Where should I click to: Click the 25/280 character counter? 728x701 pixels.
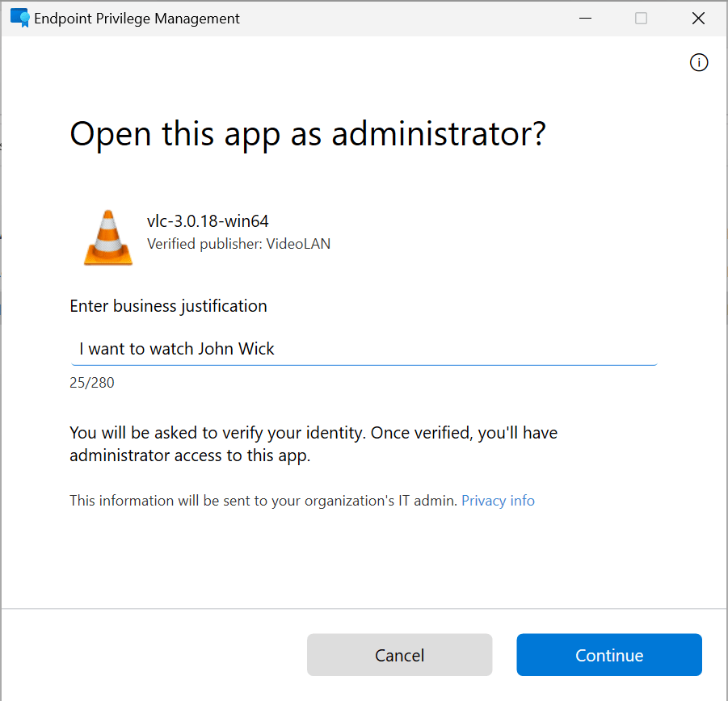[92, 383]
